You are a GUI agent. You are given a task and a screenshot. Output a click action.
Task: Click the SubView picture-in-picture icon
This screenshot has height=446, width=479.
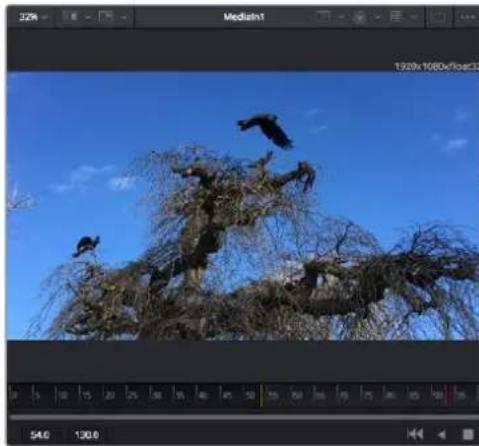(107, 17)
